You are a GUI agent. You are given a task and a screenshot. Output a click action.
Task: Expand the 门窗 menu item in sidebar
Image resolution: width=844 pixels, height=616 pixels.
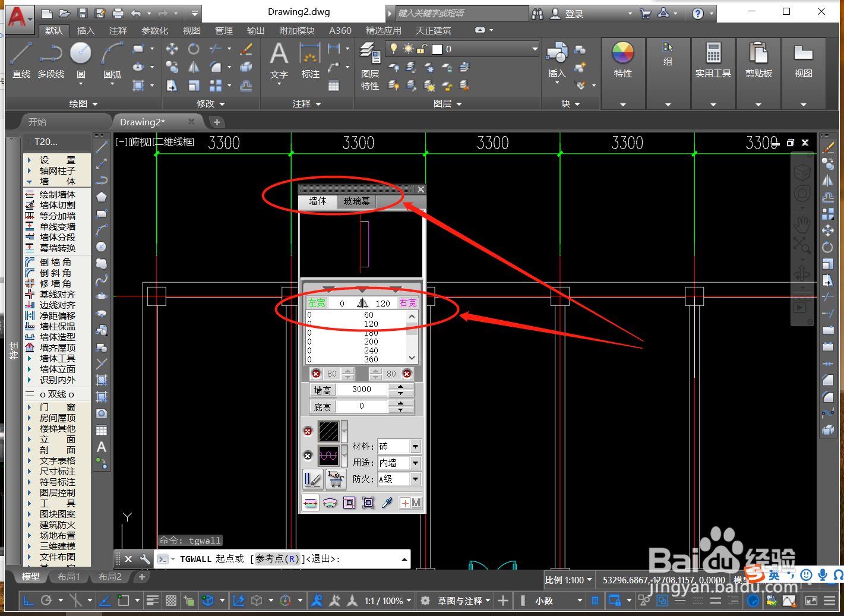[57, 407]
